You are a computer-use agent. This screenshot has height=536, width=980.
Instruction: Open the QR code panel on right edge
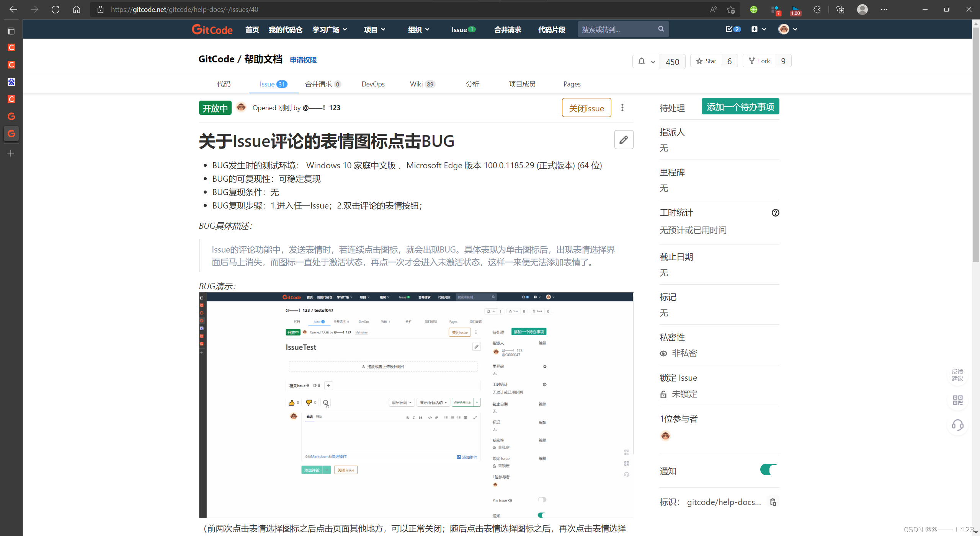[x=958, y=400]
